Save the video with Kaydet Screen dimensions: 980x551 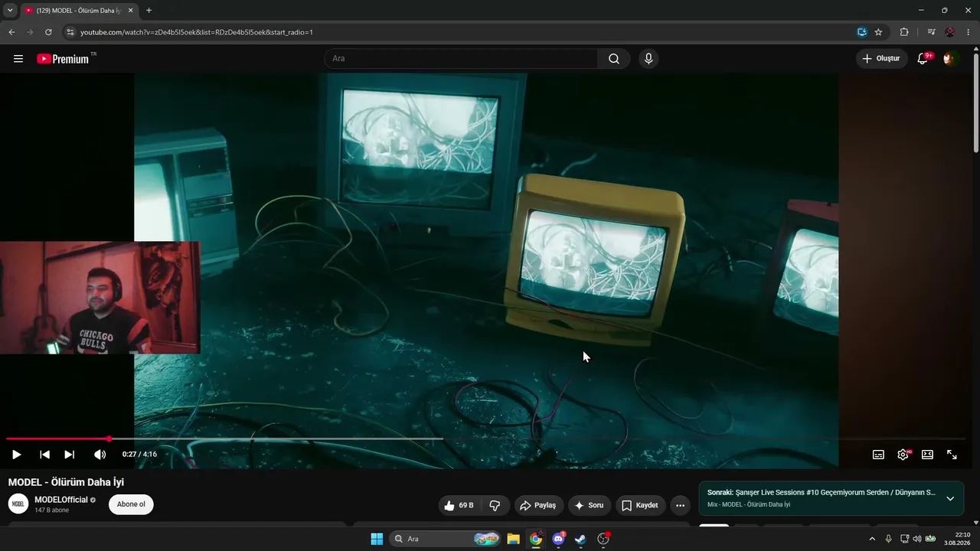coord(640,505)
